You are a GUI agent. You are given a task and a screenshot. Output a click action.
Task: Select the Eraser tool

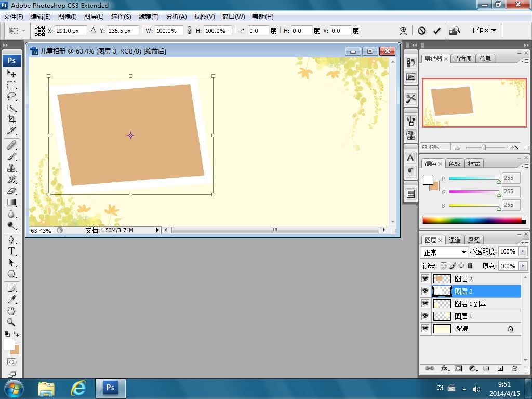[11, 191]
